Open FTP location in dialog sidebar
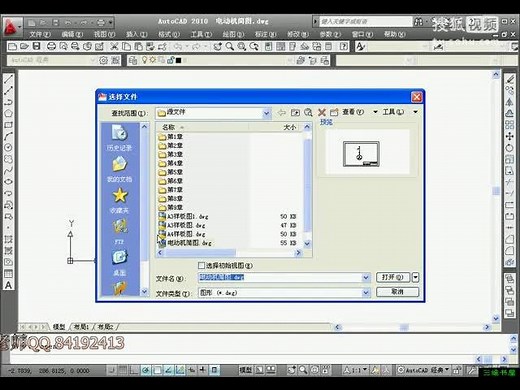This screenshot has width=520, height=390. [x=119, y=231]
